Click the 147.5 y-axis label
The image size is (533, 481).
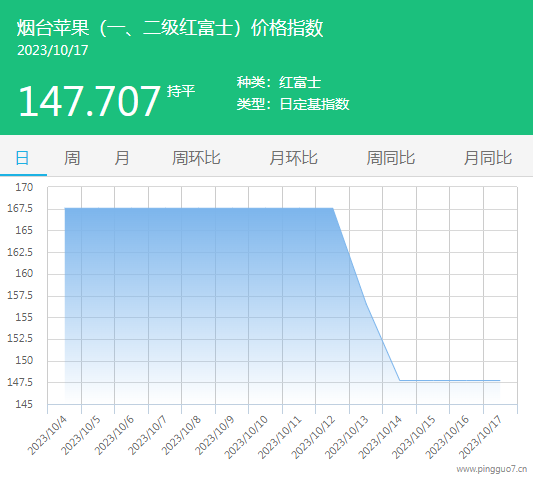(x=20, y=382)
